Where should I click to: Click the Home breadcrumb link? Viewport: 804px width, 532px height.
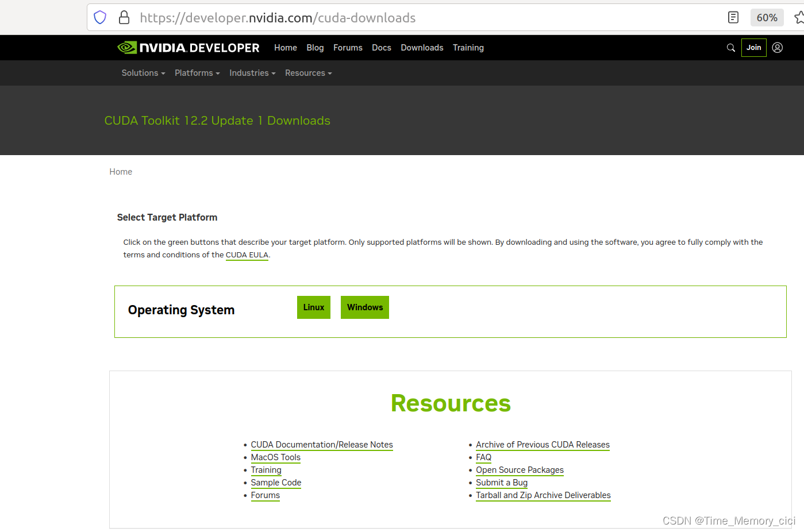[121, 172]
